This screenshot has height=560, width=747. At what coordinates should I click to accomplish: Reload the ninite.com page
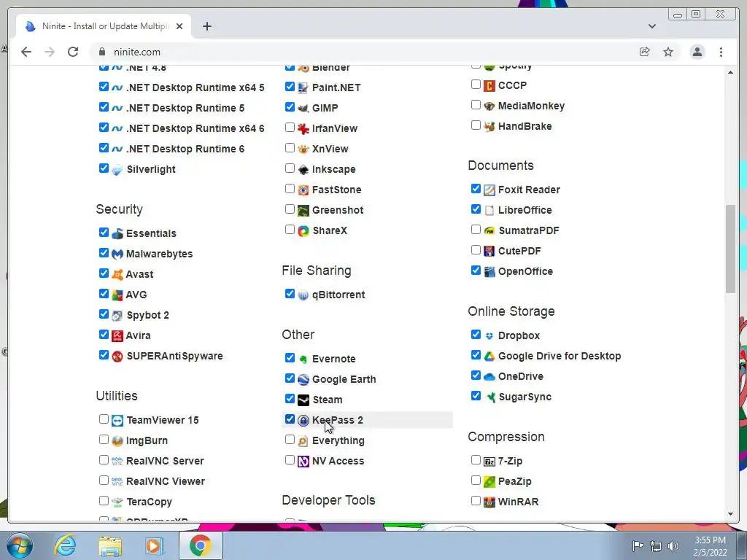(73, 52)
